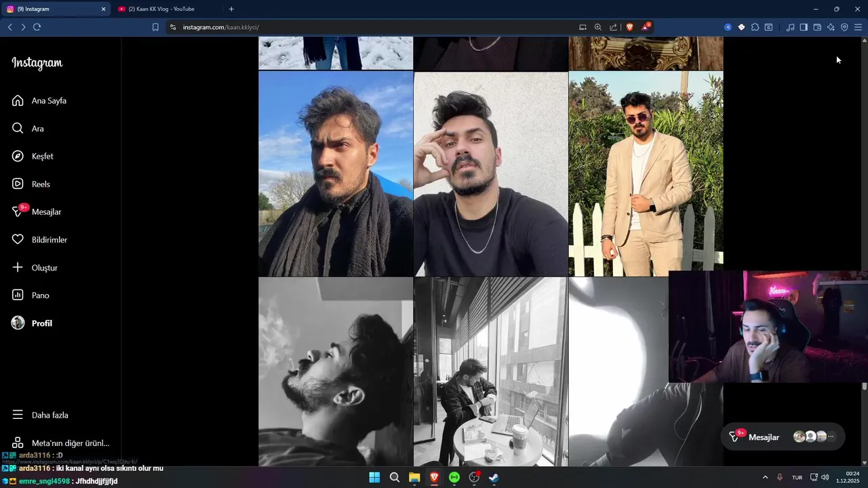868x488 pixels.
Task: Open Meta'nın diğer ürünleri menu
Action: click(x=60, y=443)
